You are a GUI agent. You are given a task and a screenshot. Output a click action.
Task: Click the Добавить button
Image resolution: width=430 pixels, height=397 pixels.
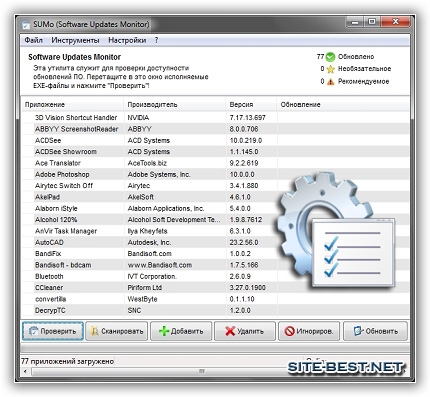click(x=181, y=331)
